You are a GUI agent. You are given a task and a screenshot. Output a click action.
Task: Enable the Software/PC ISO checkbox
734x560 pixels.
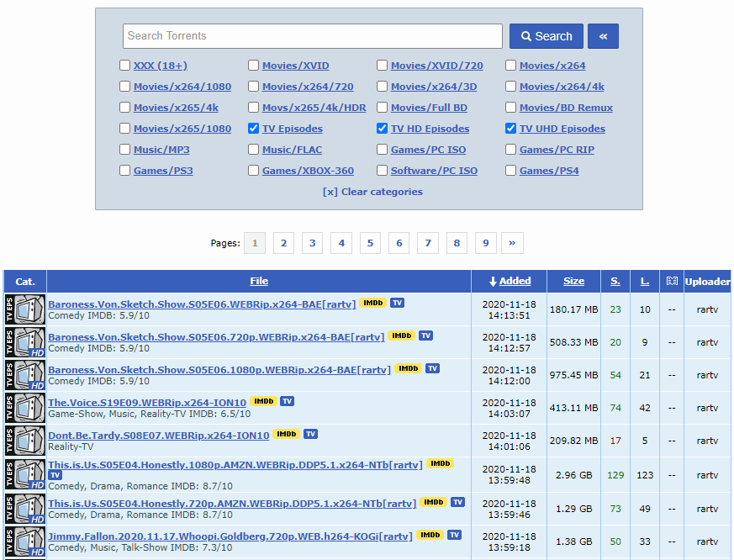coord(382,171)
